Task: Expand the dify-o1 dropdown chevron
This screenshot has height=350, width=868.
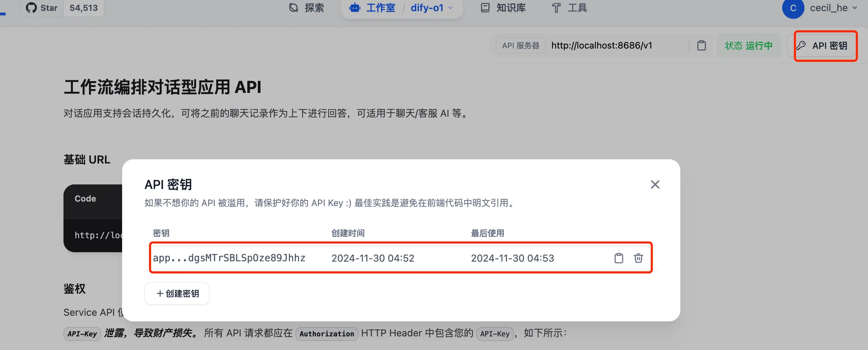Action: [x=450, y=8]
